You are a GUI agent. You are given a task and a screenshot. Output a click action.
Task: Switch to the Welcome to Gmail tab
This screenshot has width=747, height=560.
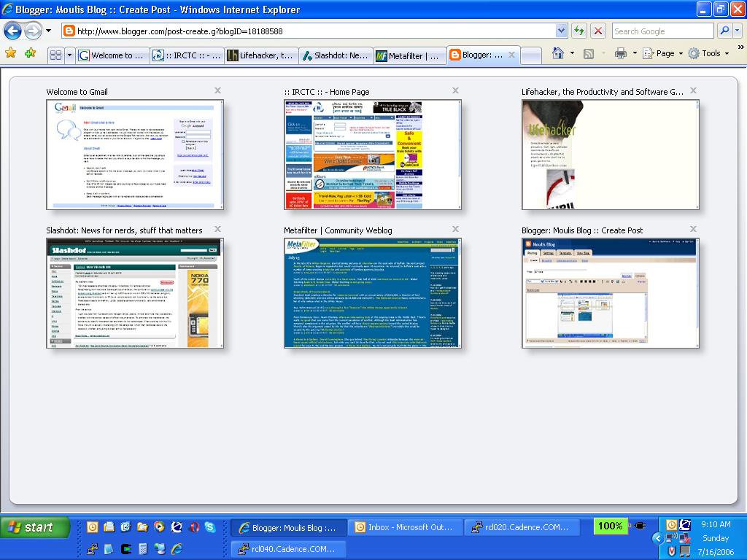click(x=113, y=55)
